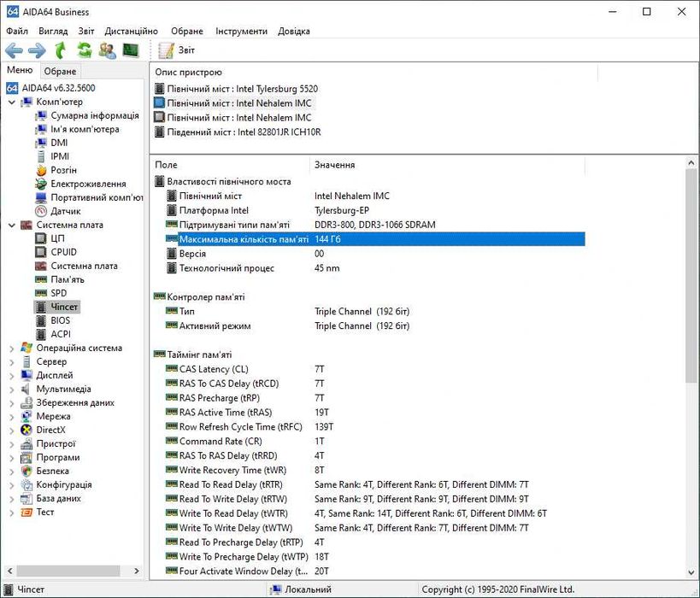
Task: Click the Тест benchmark icon
Action: (x=26, y=513)
